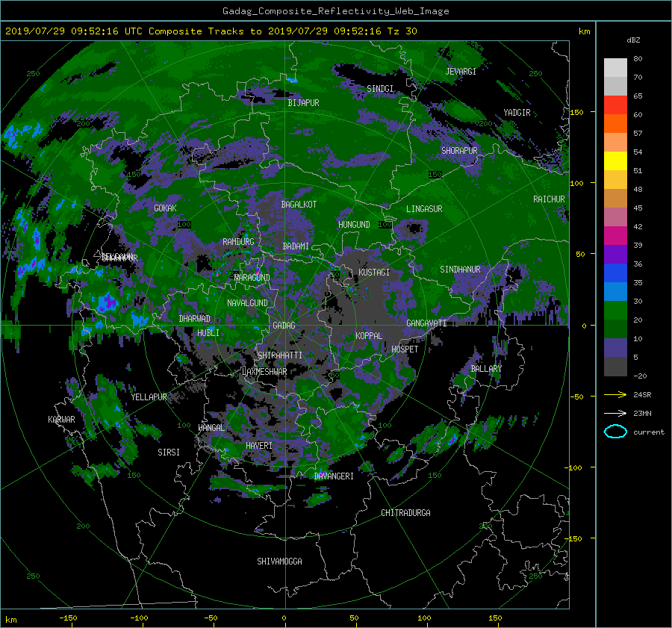Click the RAMDURG city label
The height and width of the screenshot is (628, 672).
pyautogui.click(x=238, y=242)
